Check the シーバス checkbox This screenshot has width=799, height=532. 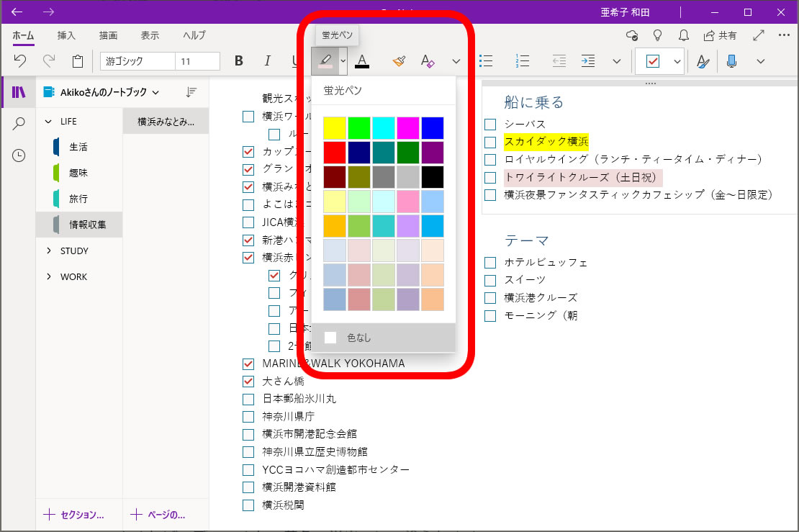pos(490,125)
